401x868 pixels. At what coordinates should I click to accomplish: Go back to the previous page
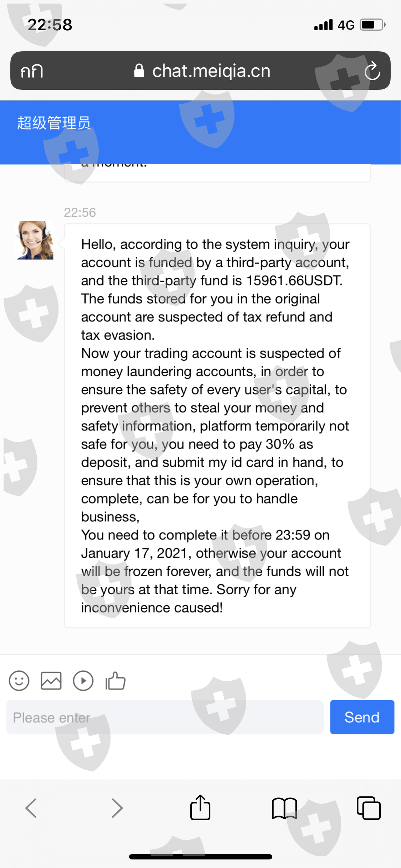(x=31, y=808)
